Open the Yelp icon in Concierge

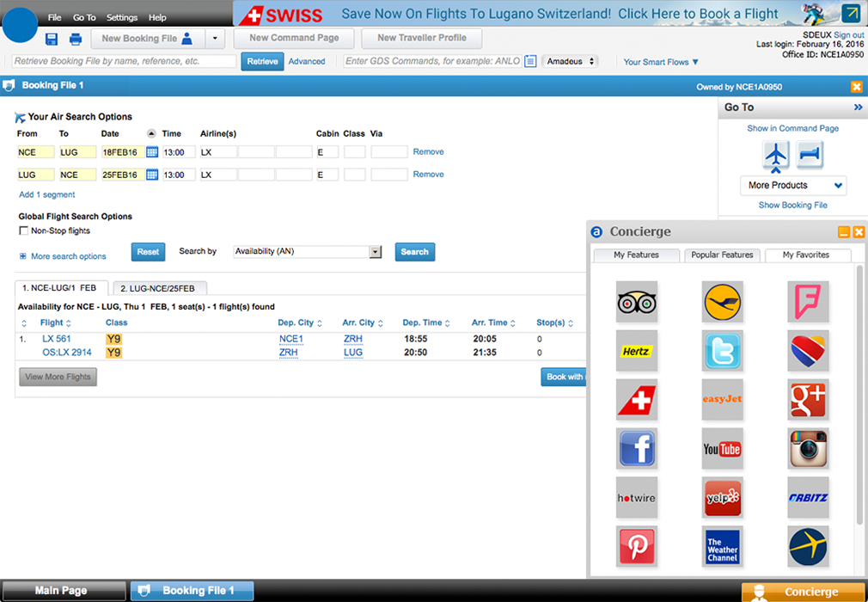[x=723, y=497]
